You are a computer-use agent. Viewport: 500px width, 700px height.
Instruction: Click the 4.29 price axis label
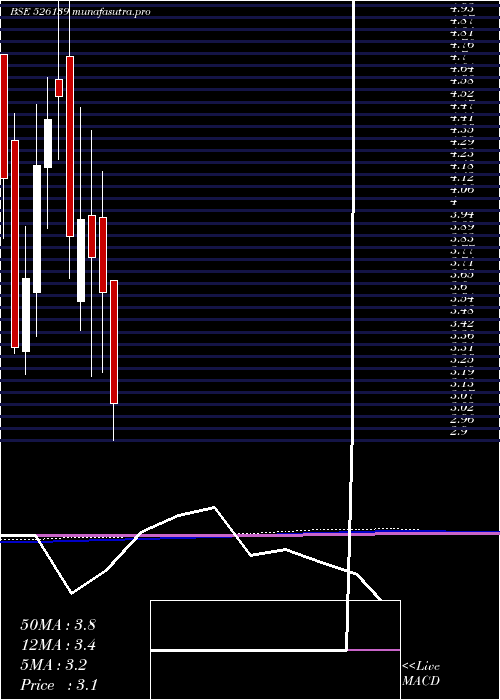click(462, 142)
